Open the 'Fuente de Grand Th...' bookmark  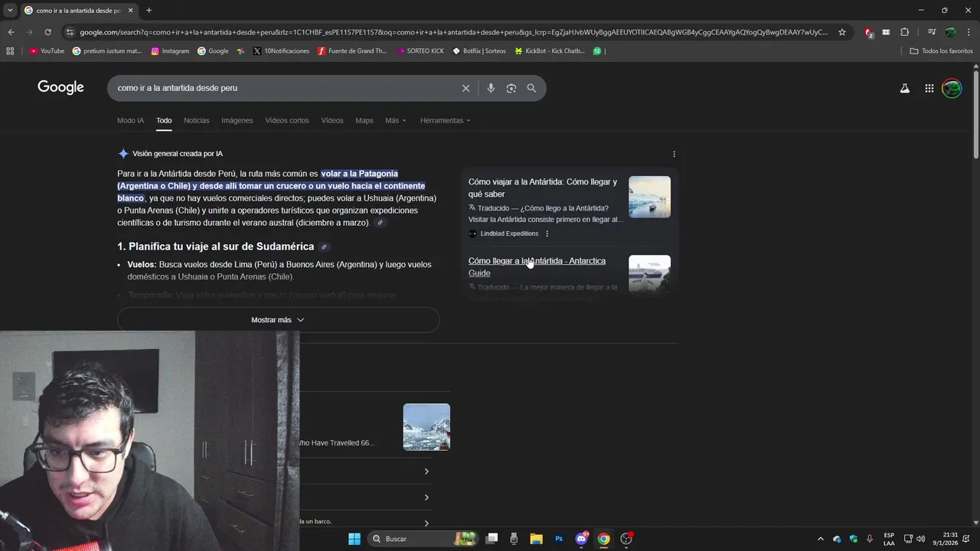[352, 51]
